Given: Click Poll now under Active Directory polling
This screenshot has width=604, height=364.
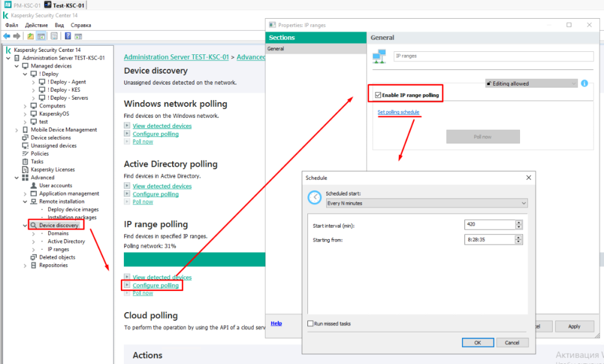Looking at the screenshot, I should point(143,202).
